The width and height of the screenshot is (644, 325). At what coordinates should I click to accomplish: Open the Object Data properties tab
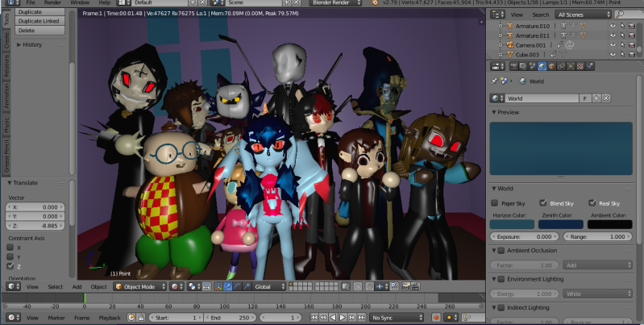tap(571, 66)
